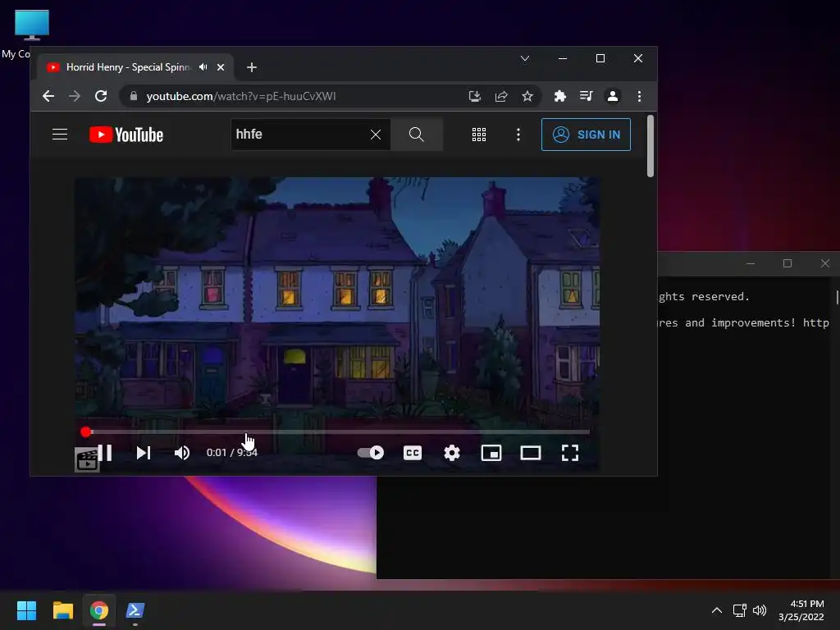Open File Explorer from taskbar
This screenshot has height=630, width=840.
click(62, 610)
